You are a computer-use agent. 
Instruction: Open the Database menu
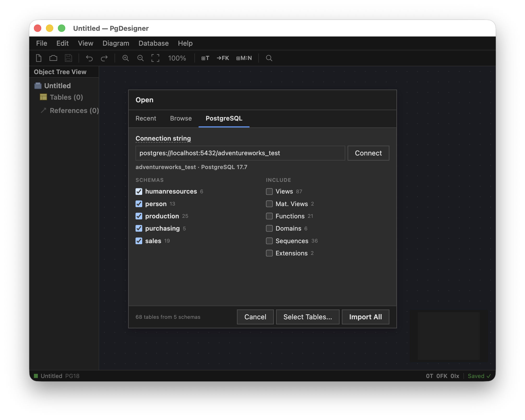pyautogui.click(x=153, y=43)
